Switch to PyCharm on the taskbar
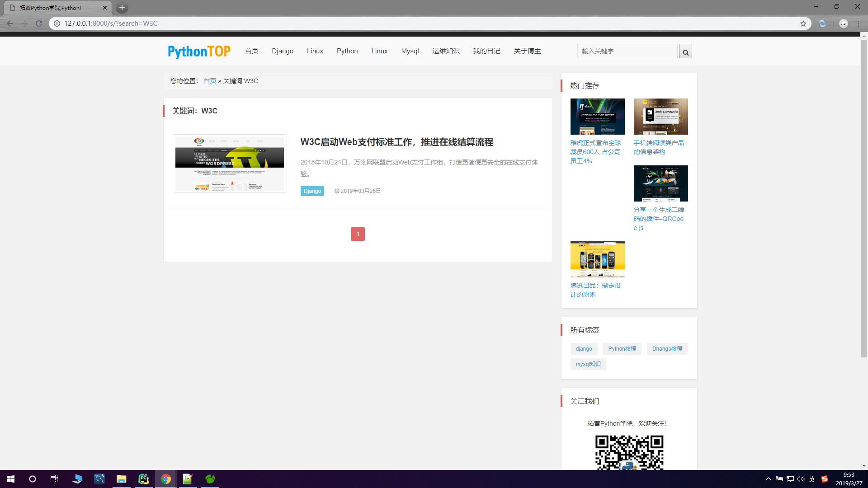 (x=144, y=479)
